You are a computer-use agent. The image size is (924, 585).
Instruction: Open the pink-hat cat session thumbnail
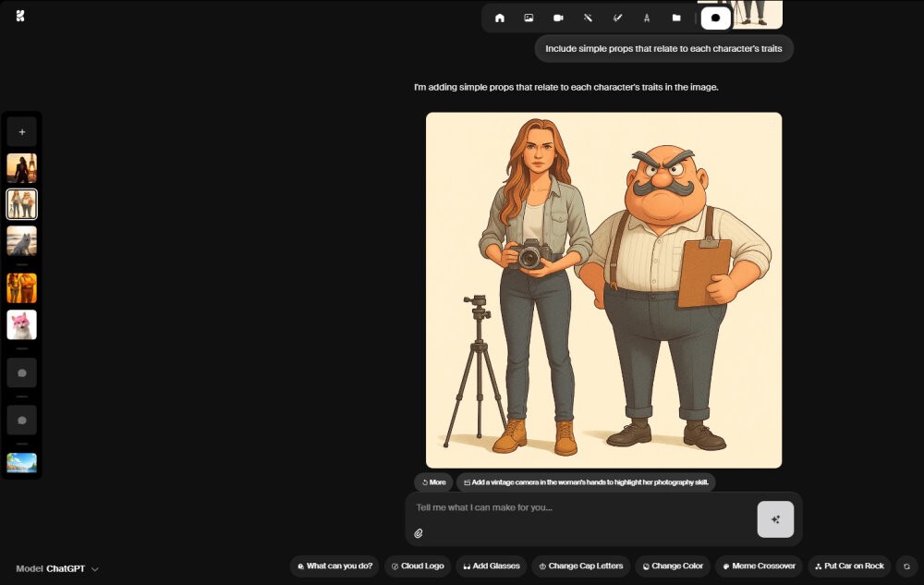[x=22, y=324]
